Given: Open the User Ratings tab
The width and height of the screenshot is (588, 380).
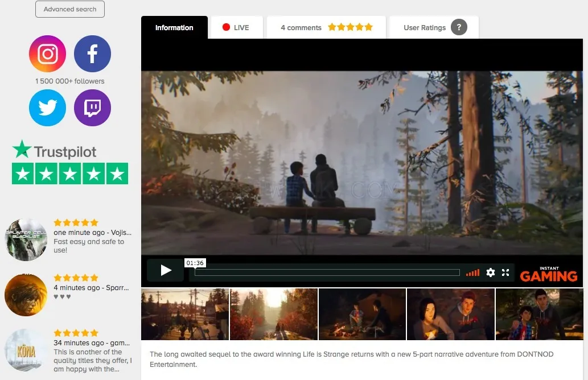Looking at the screenshot, I should (434, 27).
